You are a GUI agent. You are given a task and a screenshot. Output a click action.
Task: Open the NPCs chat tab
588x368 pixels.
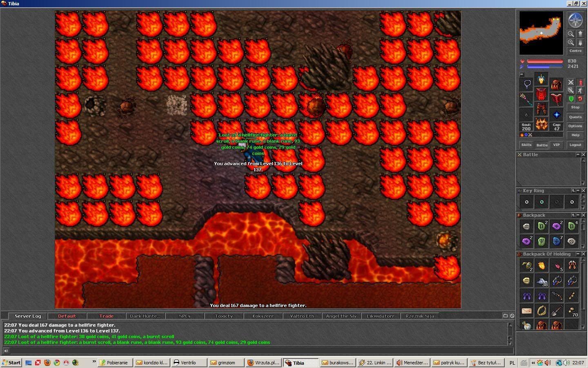(185, 316)
